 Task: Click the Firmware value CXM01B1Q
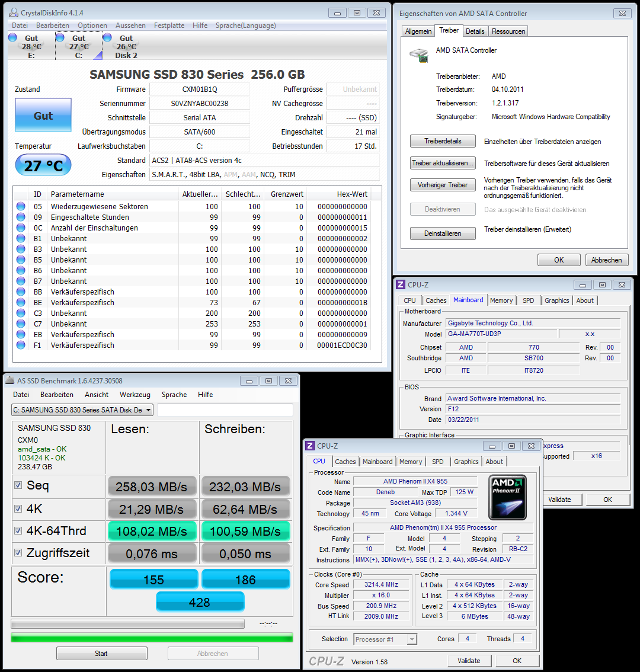coord(200,89)
